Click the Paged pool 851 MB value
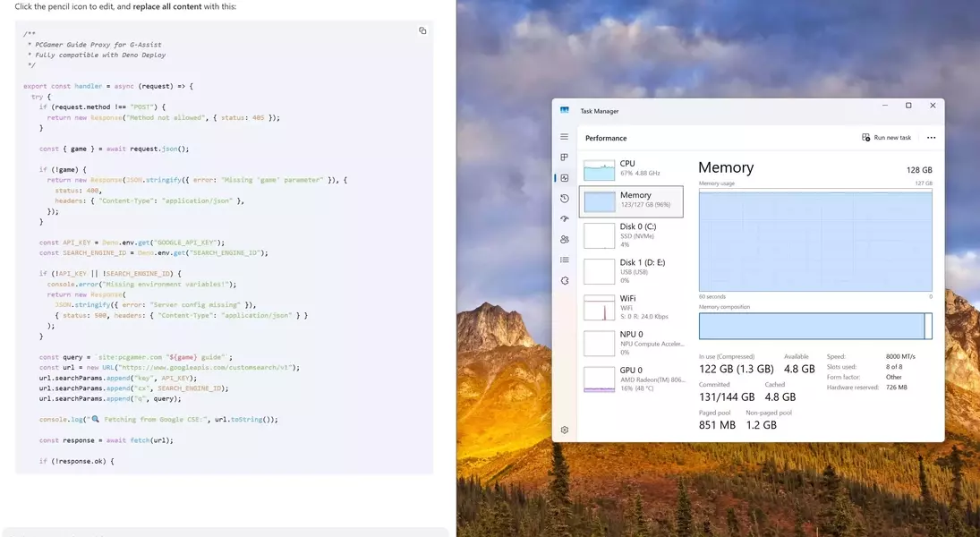 coord(717,425)
